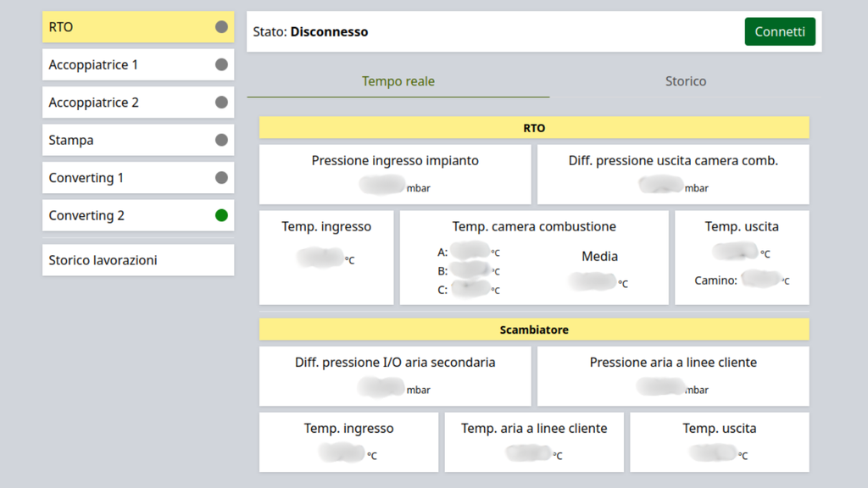Select the Accoppiatrice 1 machine entry
Image resolution: width=868 pixels, height=488 pixels.
pyautogui.click(x=127, y=64)
